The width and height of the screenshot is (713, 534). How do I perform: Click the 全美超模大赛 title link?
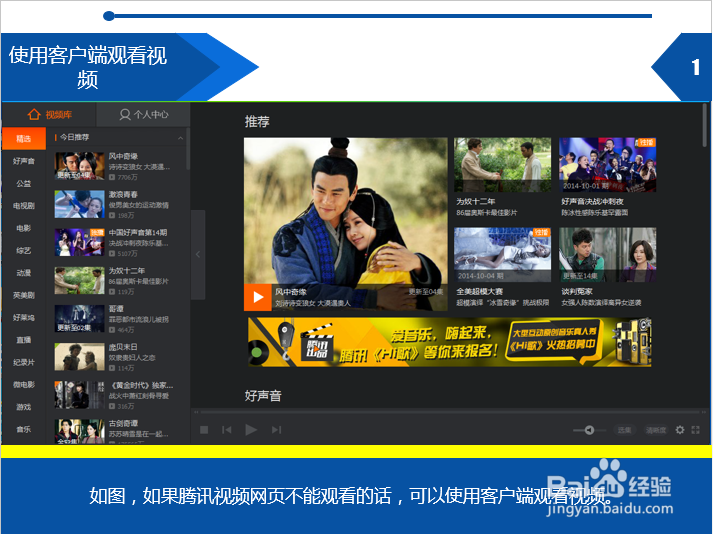pos(479,292)
